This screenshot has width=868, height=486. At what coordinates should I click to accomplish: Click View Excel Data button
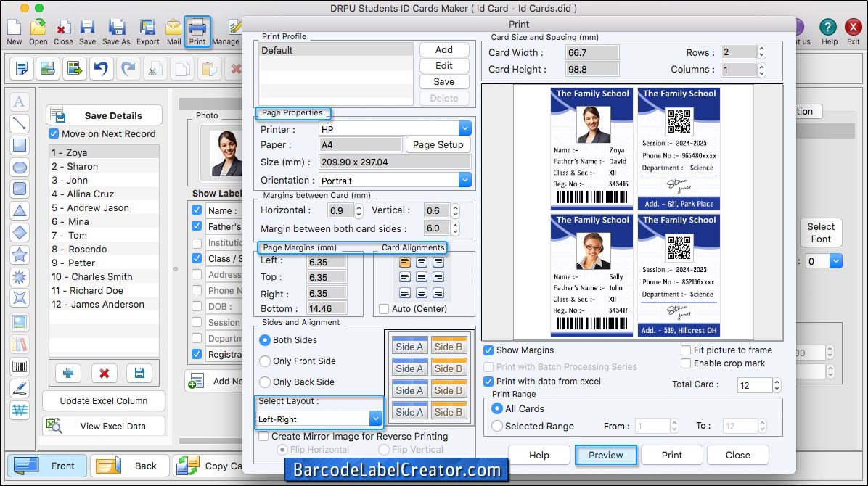(x=104, y=426)
